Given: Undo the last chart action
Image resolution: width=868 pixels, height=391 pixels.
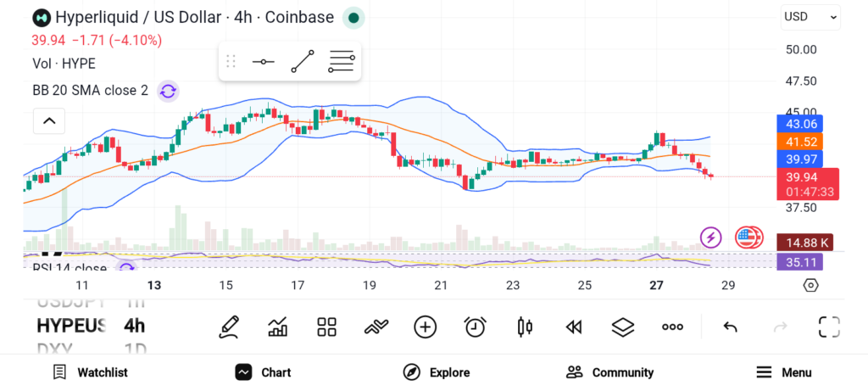Looking at the screenshot, I should [x=730, y=327].
